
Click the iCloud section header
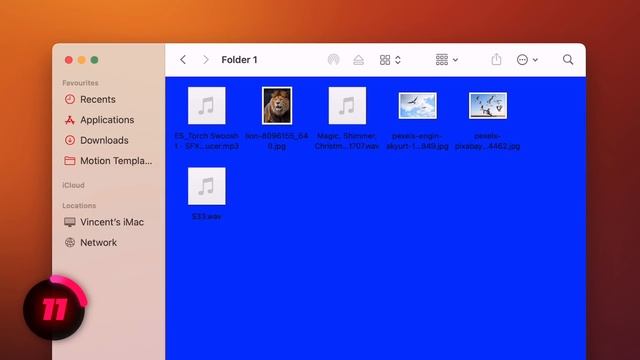[x=73, y=185]
